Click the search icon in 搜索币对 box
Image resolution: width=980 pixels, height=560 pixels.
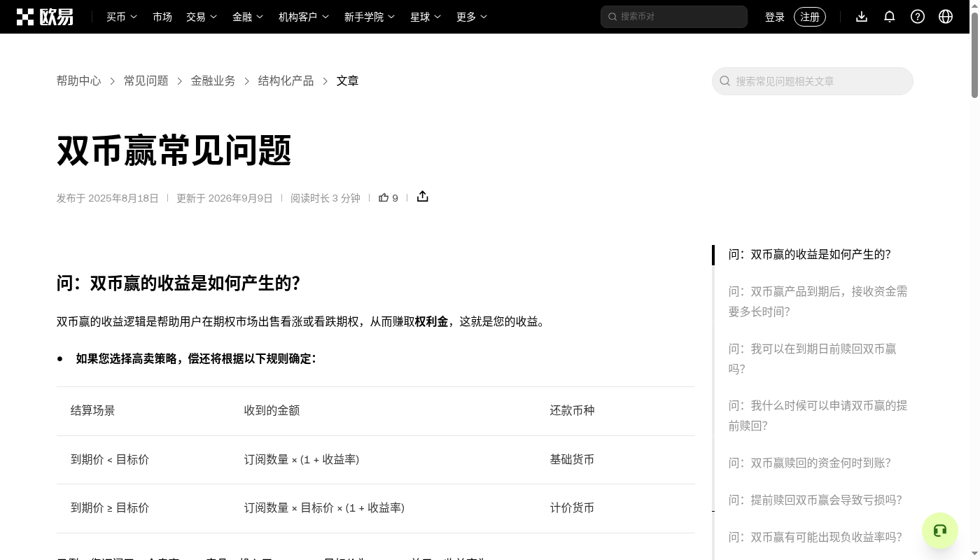click(612, 17)
